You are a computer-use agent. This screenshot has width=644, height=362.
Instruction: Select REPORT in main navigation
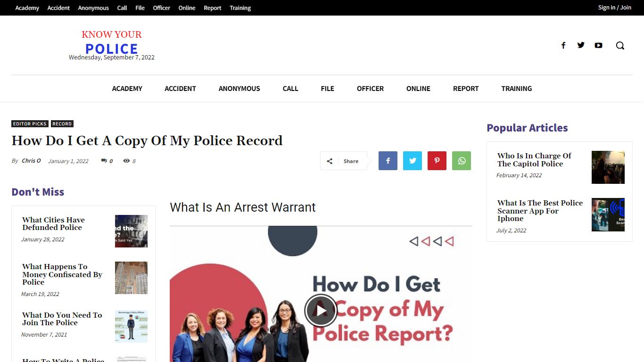coord(466,89)
